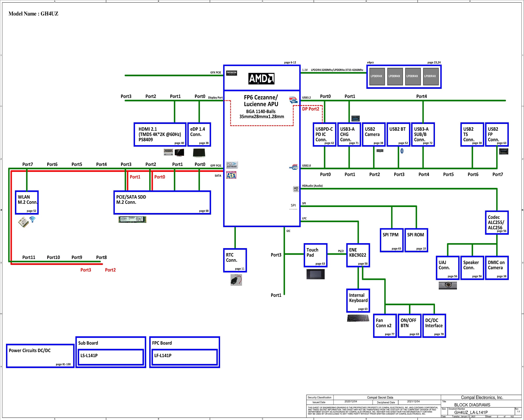The image size is (524, 420).
Task: Select the USB2 BT block
Action: tap(398, 135)
